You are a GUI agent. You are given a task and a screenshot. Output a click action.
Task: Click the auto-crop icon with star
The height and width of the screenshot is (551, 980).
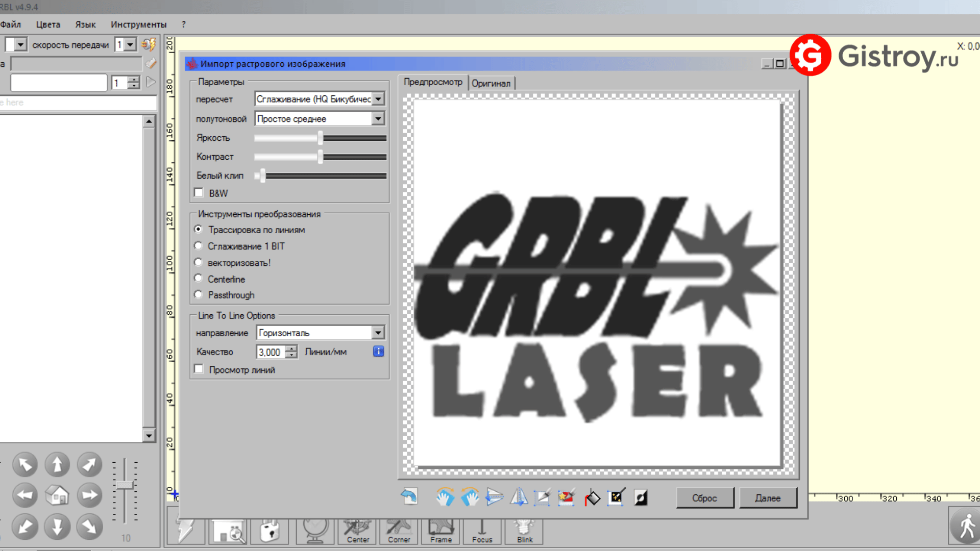[566, 497]
